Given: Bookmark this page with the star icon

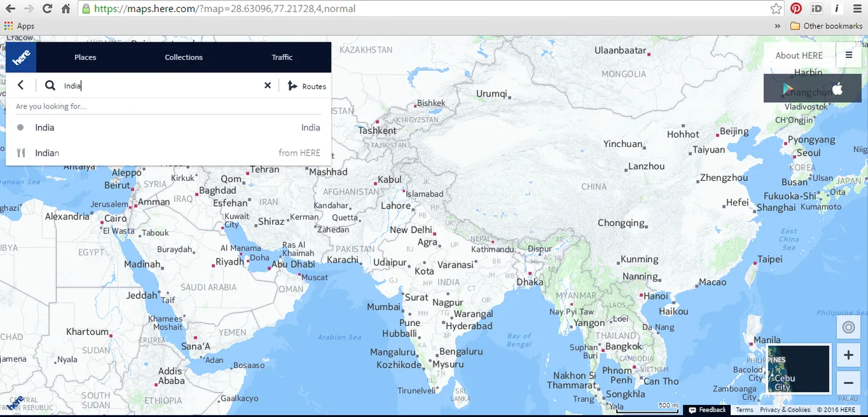Looking at the screenshot, I should tap(776, 9).
